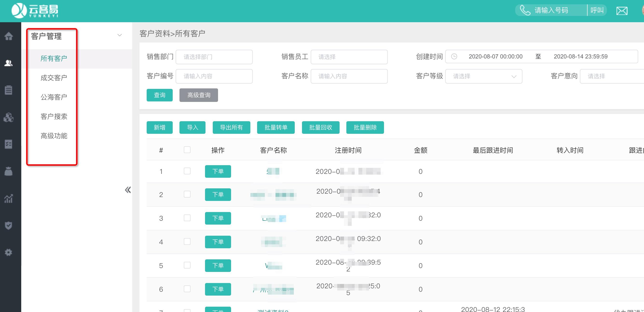Click the 注册时间 column header
The width and height of the screenshot is (644, 312).
click(x=348, y=150)
